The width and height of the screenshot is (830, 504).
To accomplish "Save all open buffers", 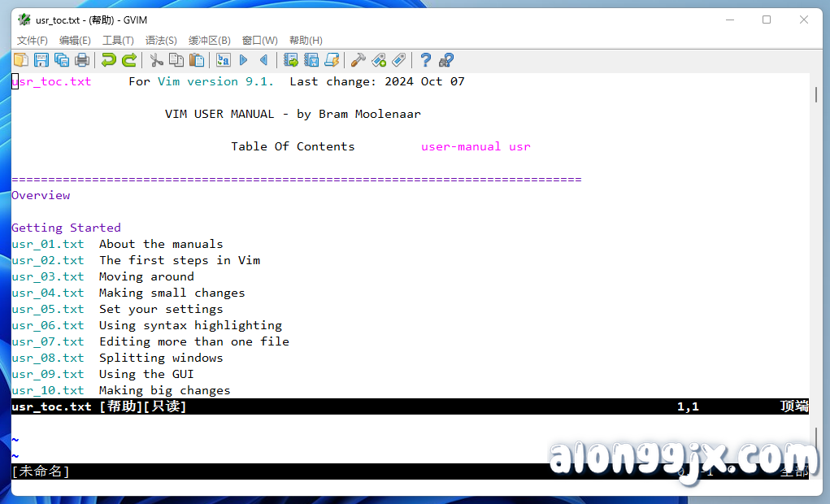I will (x=62, y=60).
